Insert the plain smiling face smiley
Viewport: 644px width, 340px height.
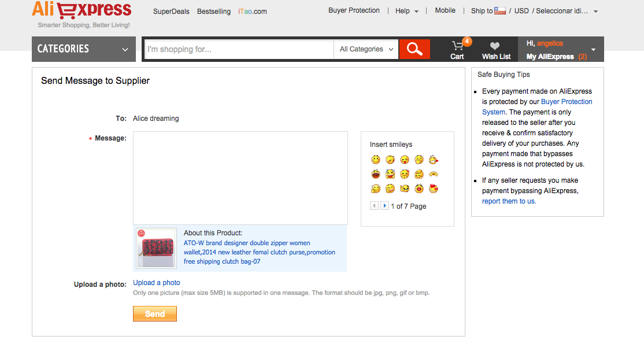pyautogui.click(x=375, y=160)
